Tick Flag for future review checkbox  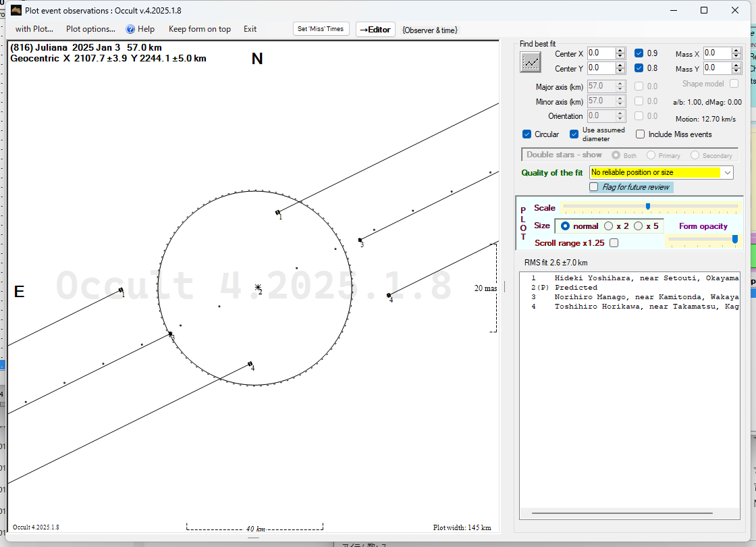pyautogui.click(x=594, y=187)
